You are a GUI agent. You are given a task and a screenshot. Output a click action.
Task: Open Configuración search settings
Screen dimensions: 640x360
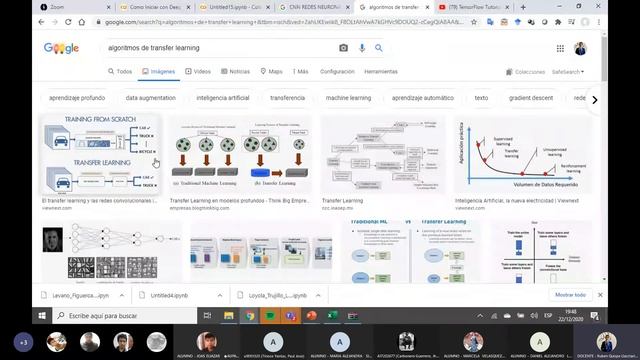pyautogui.click(x=337, y=71)
